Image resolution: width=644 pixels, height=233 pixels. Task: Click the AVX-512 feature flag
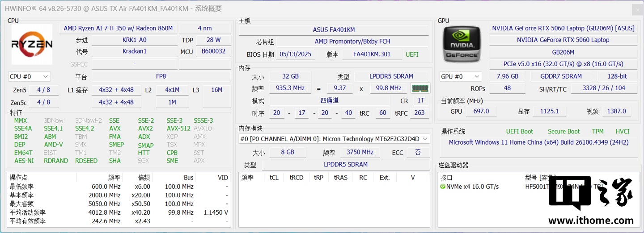(178, 129)
